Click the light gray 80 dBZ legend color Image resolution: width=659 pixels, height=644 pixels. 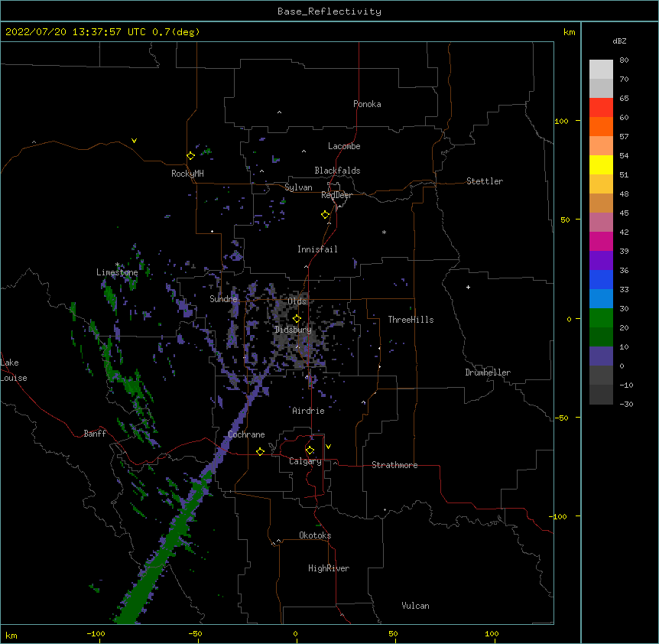pyautogui.click(x=601, y=69)
